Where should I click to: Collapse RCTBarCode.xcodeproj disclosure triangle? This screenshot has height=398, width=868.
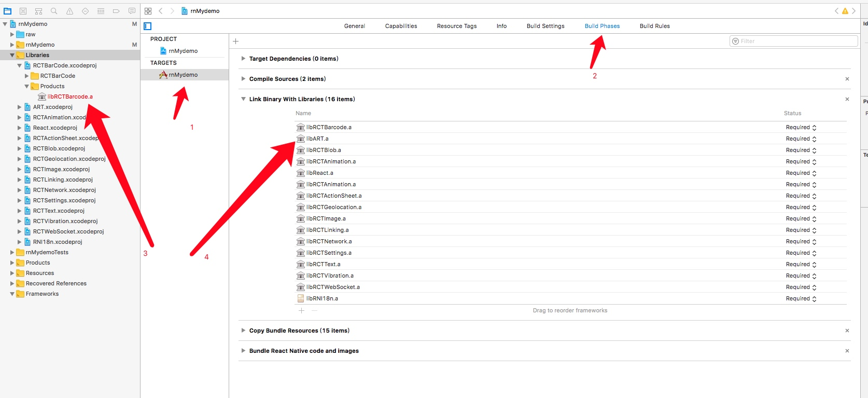[19, 65]
